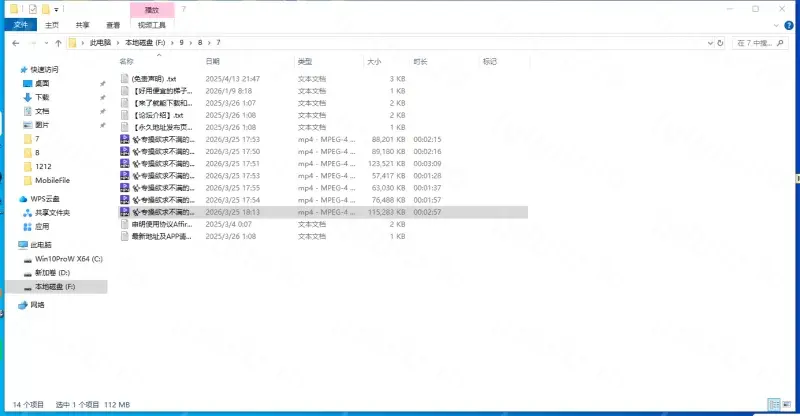Select the (免责声明).txt file icon
Screen dimensions: 800x416
pos(124,79)
